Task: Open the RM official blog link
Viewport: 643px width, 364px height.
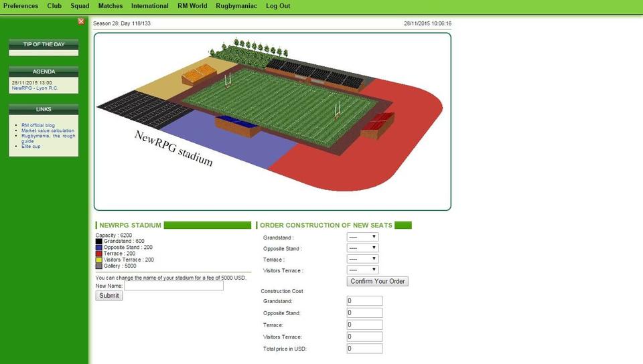Action: click(38, 125)
